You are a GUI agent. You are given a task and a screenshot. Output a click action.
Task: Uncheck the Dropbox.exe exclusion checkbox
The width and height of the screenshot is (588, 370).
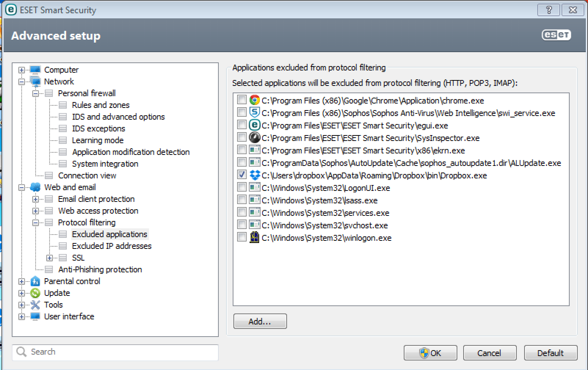242,175
